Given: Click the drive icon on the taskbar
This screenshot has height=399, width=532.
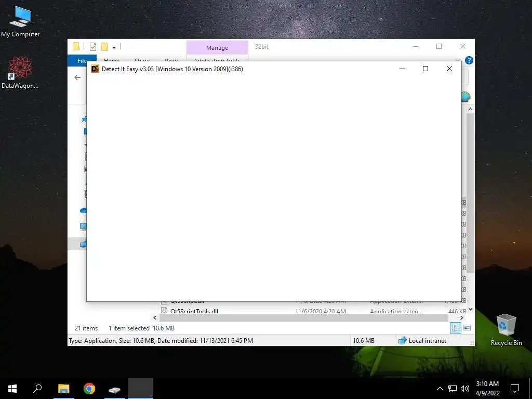Looking at the screenshot, I should click(x=115, y=389).
